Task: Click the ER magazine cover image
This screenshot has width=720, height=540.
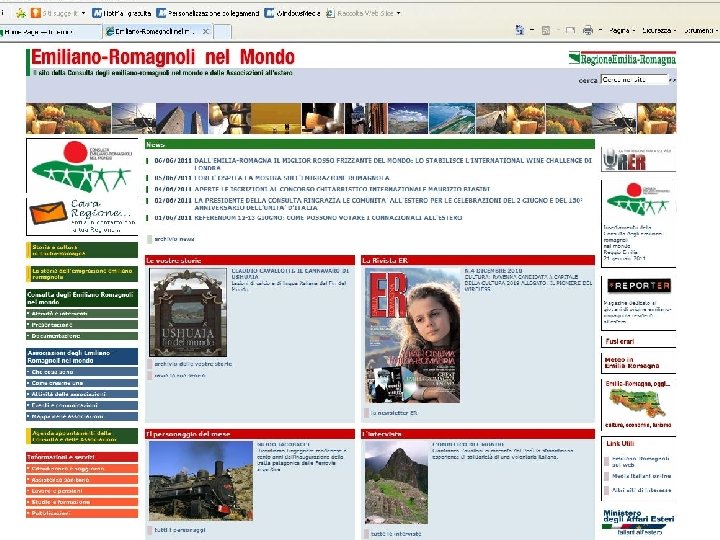Action: coord(412,336)
